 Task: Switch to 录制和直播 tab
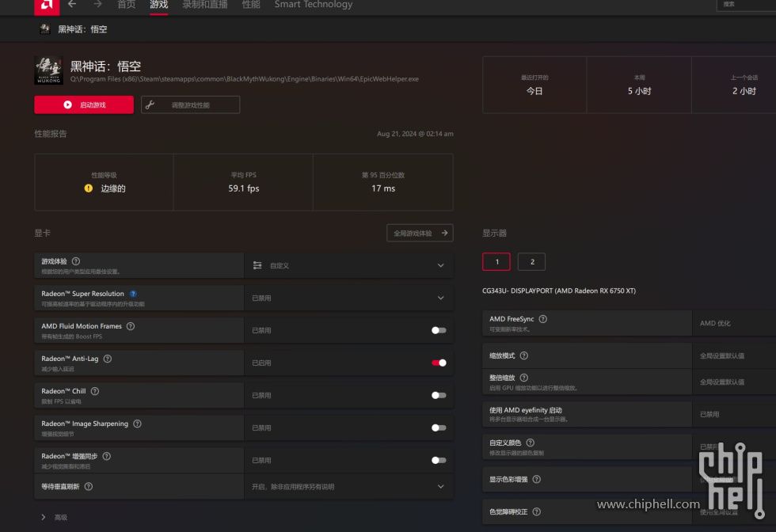205,5
